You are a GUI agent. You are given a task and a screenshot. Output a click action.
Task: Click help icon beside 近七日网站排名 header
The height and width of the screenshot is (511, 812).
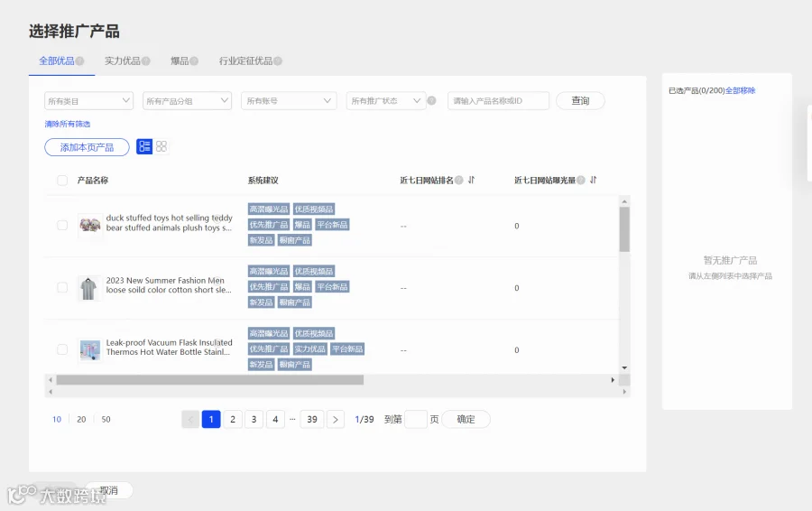459,180
